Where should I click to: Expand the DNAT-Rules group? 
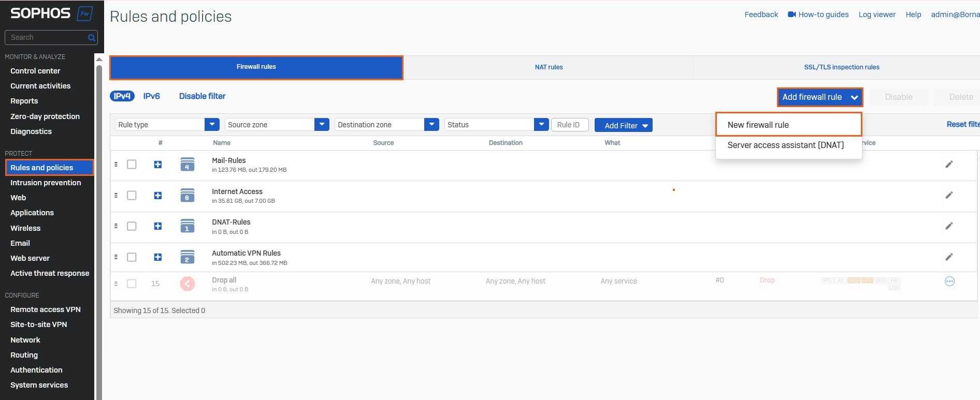(x=158, y=226)
